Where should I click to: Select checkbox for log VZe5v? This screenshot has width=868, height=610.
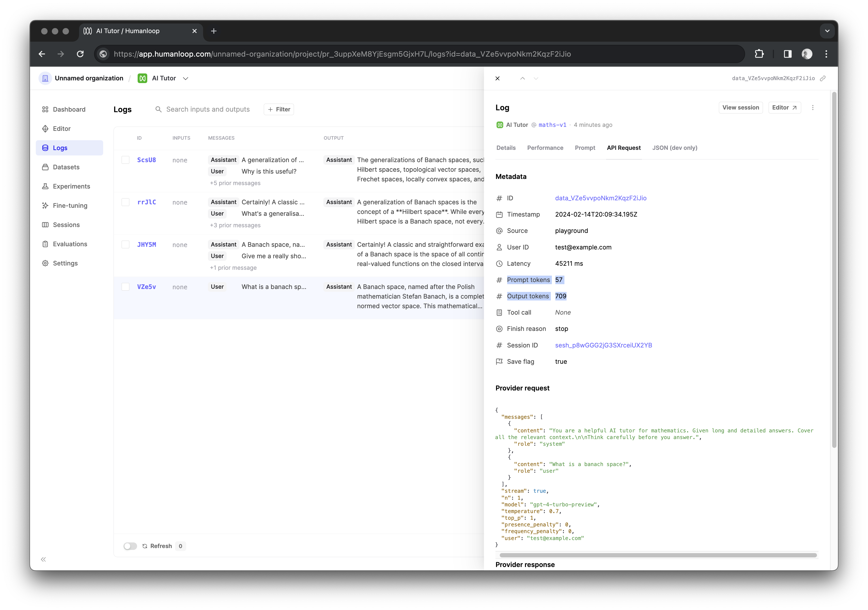[x=126, y=287]
